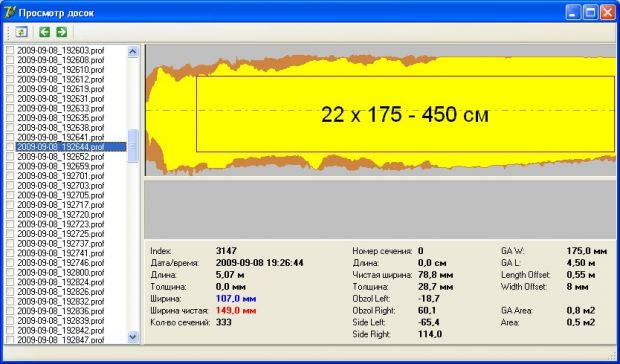Viewport: 620px width, 364px height.
Task: Select file 2009-09-08_192703.prof
Action: pyautogui.click(x=60, y=185)
